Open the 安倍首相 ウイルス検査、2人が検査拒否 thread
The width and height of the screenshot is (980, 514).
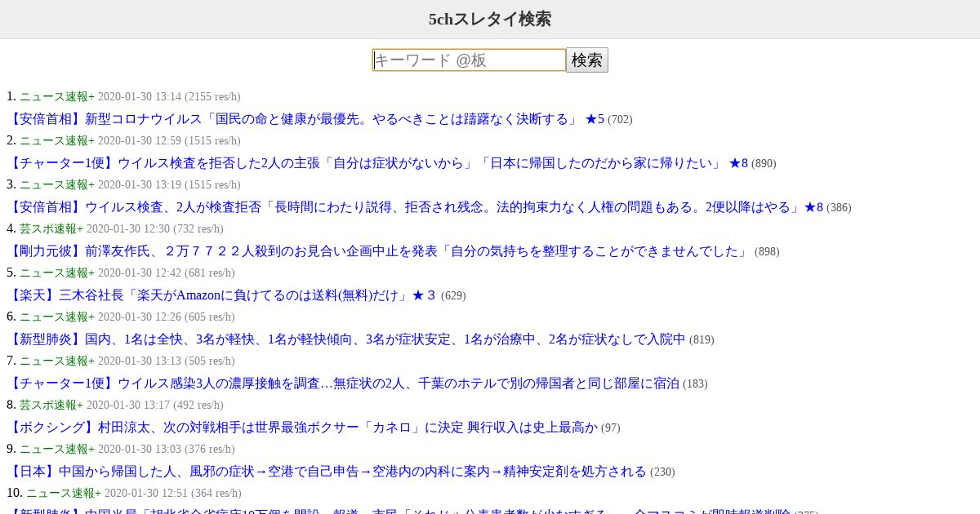415,207
